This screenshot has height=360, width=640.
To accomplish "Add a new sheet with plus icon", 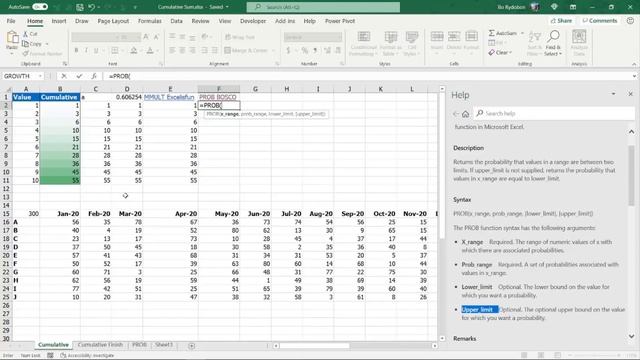I will [191, 346].
